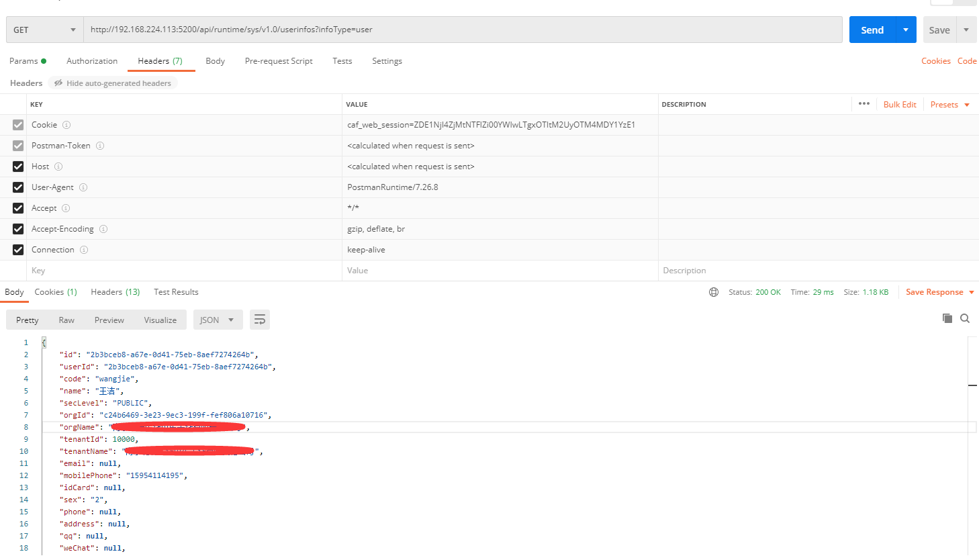Click the globe network icon near response status
Screen dimensions: 979x560
coord(713,292)
